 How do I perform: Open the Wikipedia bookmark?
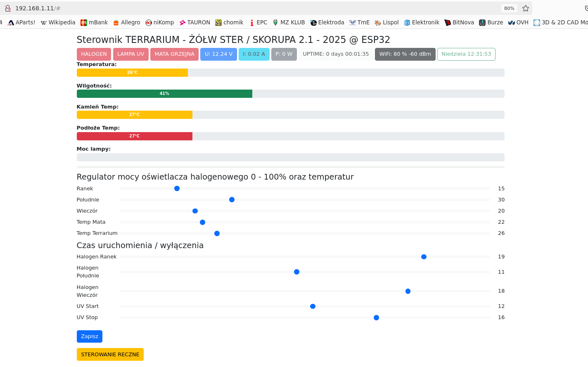58,22
